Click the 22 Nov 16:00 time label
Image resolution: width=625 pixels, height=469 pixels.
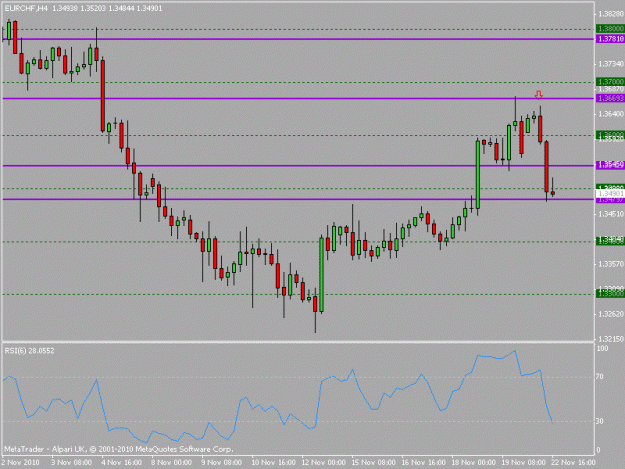click(573, 462)
